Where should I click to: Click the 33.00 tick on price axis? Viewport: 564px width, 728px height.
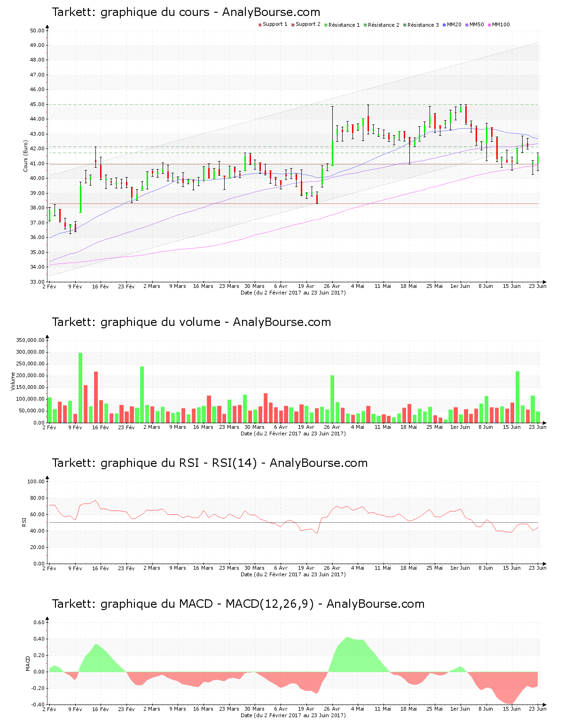tap(37, 282)
